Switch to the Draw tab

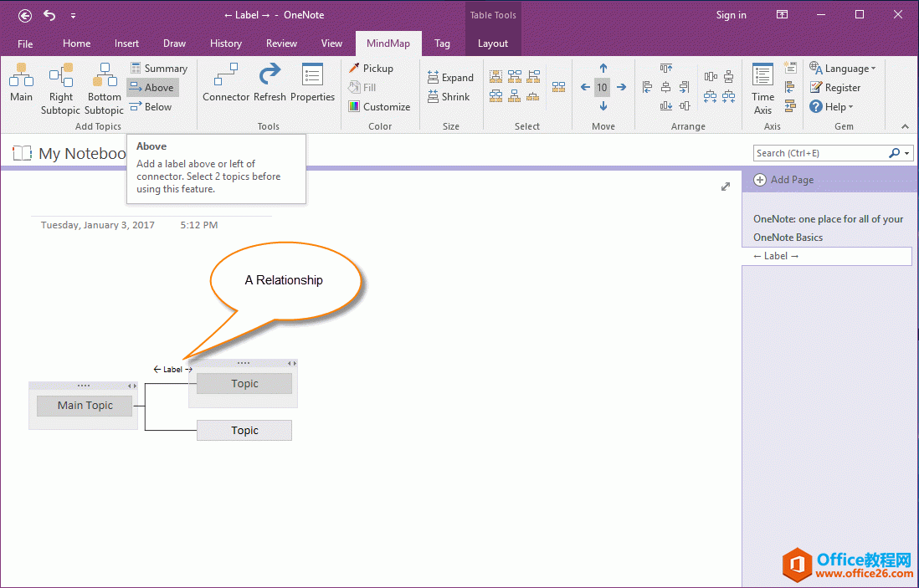174,43
